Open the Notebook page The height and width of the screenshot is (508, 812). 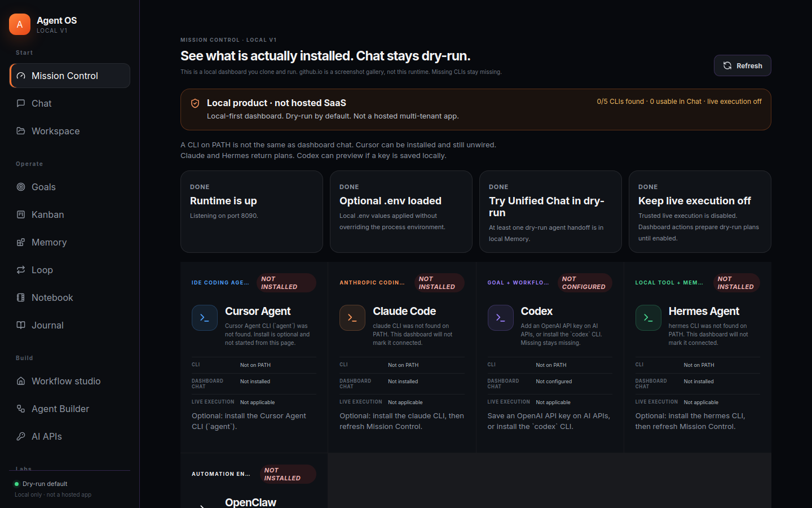click(70, 297)
